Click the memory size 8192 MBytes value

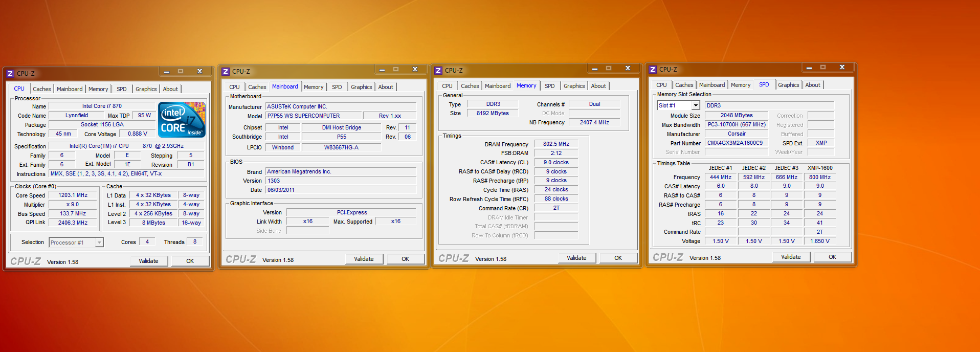(493, 114)
